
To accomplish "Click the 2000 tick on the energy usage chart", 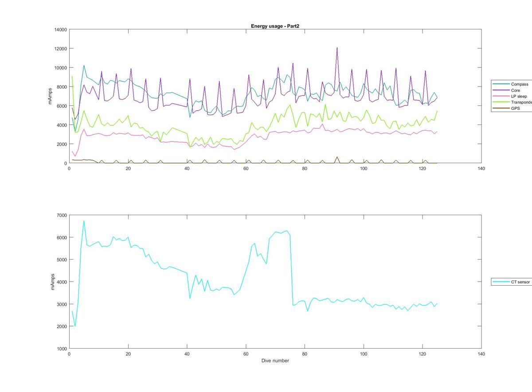I will tap(62, 144).
